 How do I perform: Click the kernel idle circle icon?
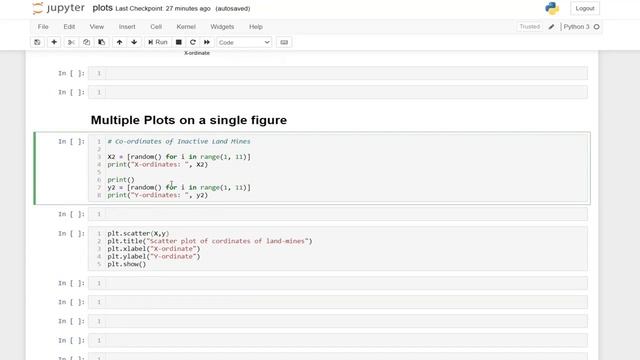[x=596, y=27]
